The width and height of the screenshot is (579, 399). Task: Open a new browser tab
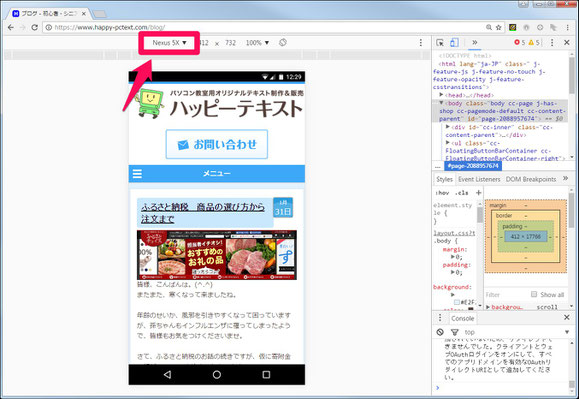coord(99,14)
